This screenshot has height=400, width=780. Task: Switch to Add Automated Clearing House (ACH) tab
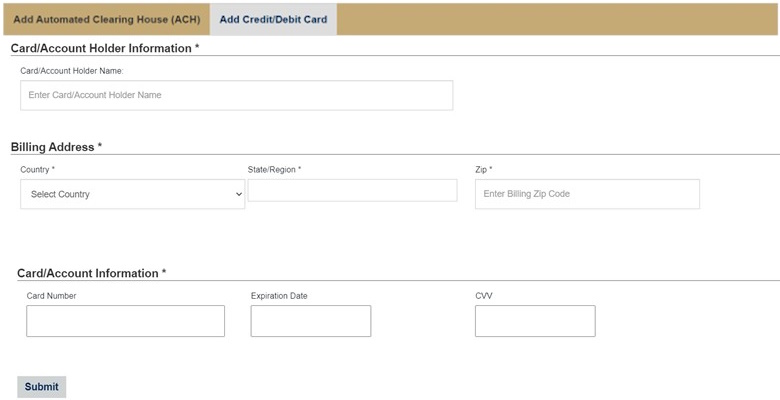(106, 19)
